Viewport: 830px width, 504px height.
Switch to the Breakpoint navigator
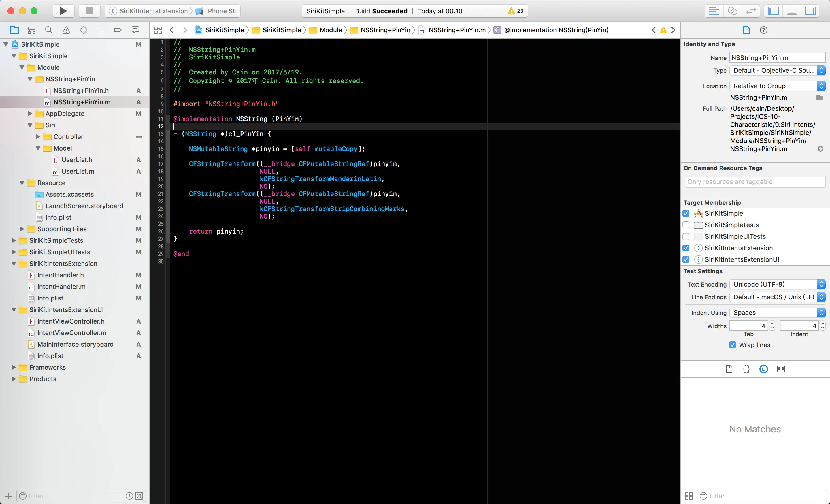tap(118, 30)
